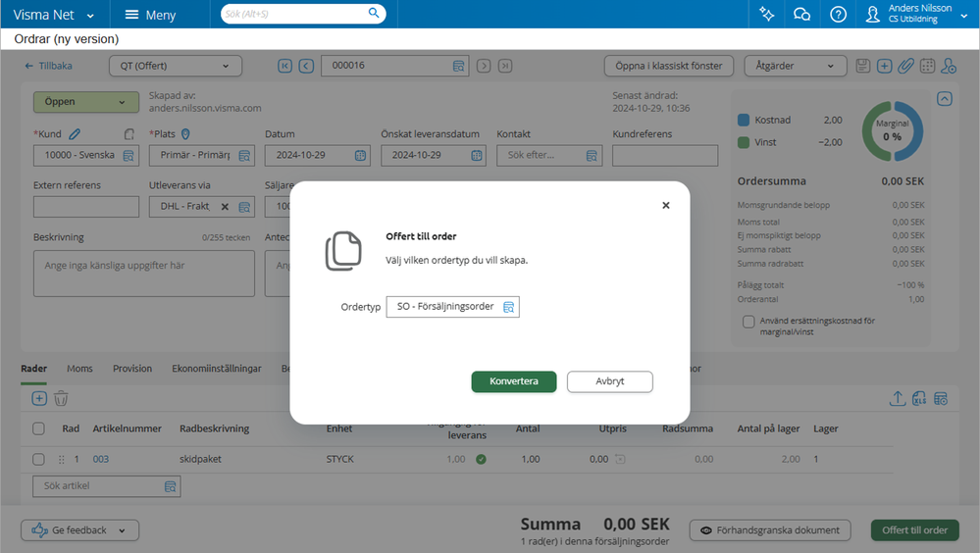This screenshot has height=553, width=980.
Task: Open the help question mark icon
Action: (x=838, y=14)
